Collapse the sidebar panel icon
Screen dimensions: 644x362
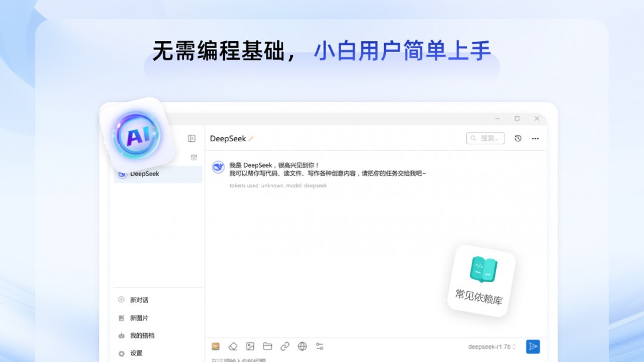pos(191,138)
